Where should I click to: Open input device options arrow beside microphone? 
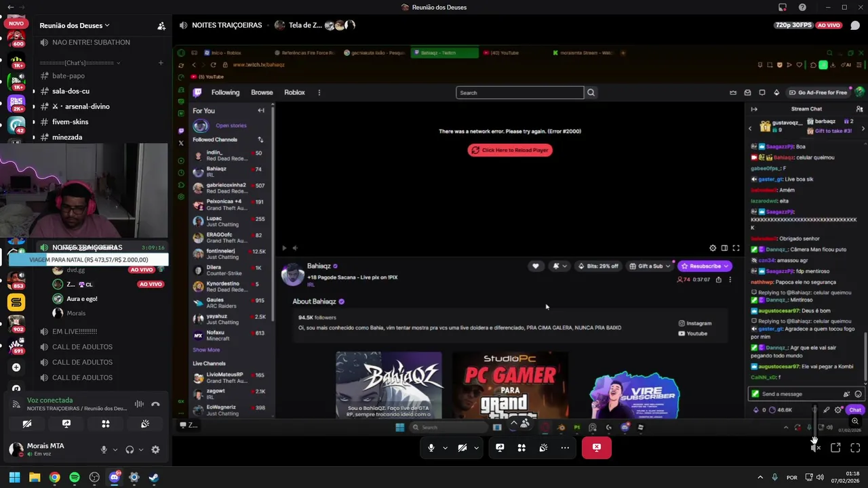[115, 449]
